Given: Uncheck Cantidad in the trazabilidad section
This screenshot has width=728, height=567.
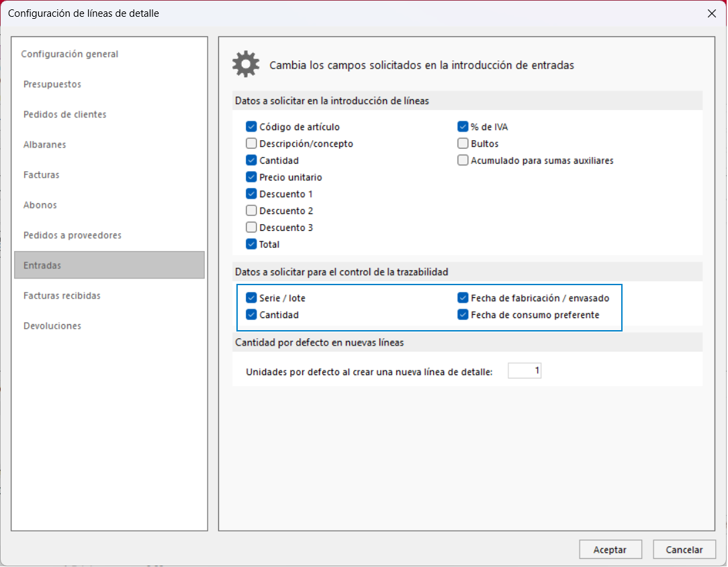Looking at the screenshot, I should [x=251, y=315].
